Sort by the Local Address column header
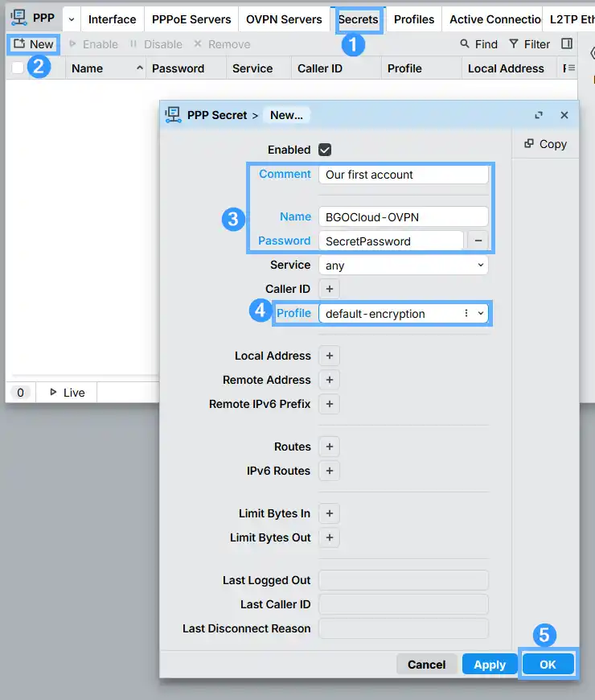Screen dimensions: 595x700 [x=509, y=68]
